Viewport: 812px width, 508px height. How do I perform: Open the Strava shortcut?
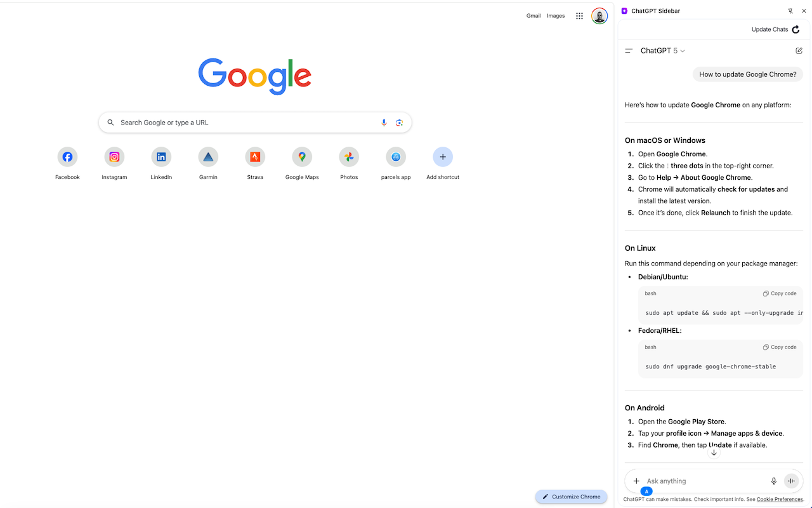[255, 157]
